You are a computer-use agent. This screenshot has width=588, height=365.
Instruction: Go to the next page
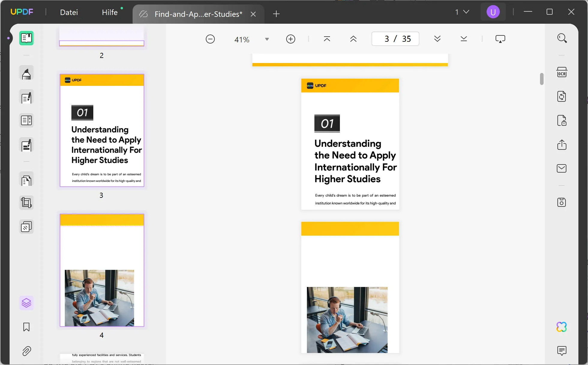pos(437,39)
